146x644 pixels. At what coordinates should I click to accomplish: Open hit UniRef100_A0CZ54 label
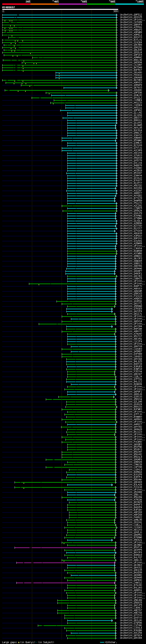point(131,633)
